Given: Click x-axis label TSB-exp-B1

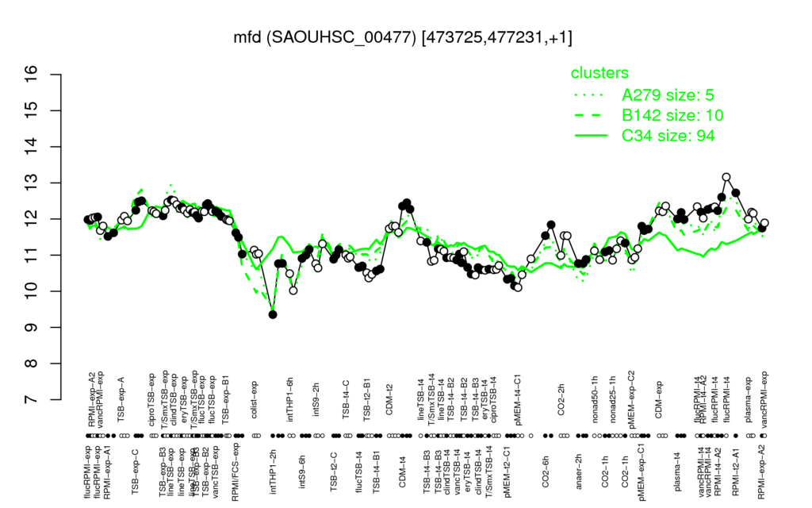Looking at the screenshot, I should click(x=224, y=398).
